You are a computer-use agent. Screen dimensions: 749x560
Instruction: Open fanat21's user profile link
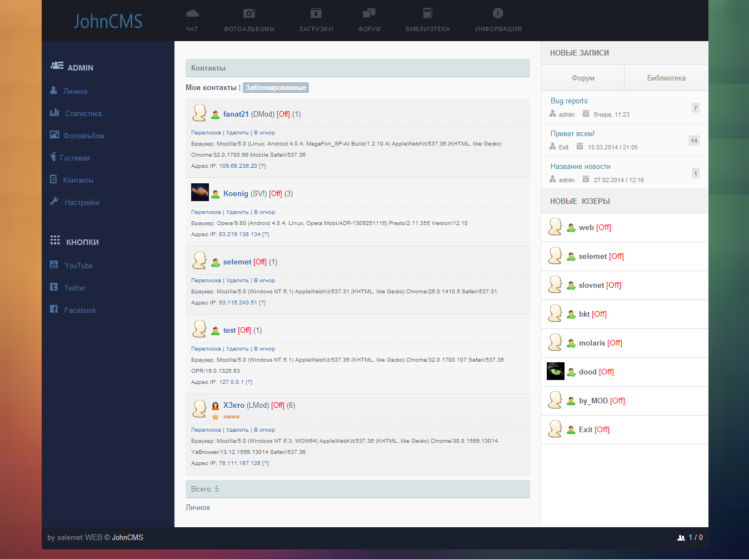[x=236, y=114]
